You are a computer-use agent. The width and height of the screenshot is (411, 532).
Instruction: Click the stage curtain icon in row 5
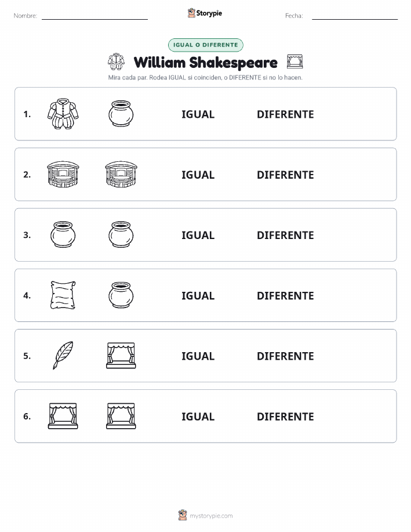pos(121,356)
